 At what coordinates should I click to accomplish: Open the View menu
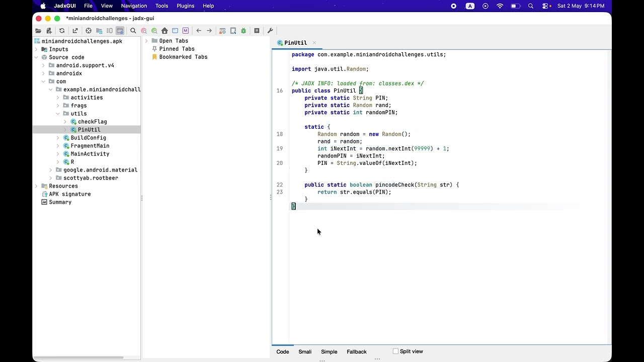pos(107,6)
